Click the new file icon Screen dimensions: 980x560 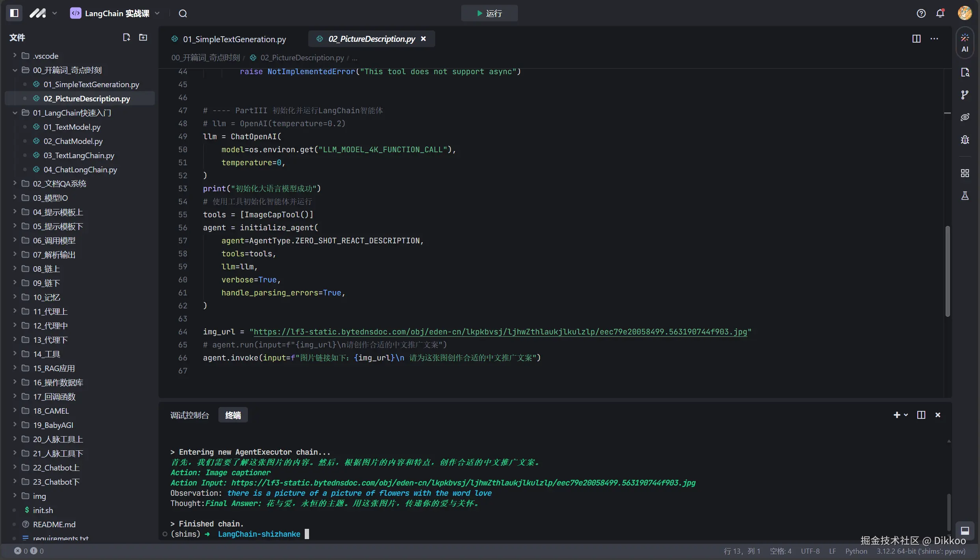coord(126,37)
